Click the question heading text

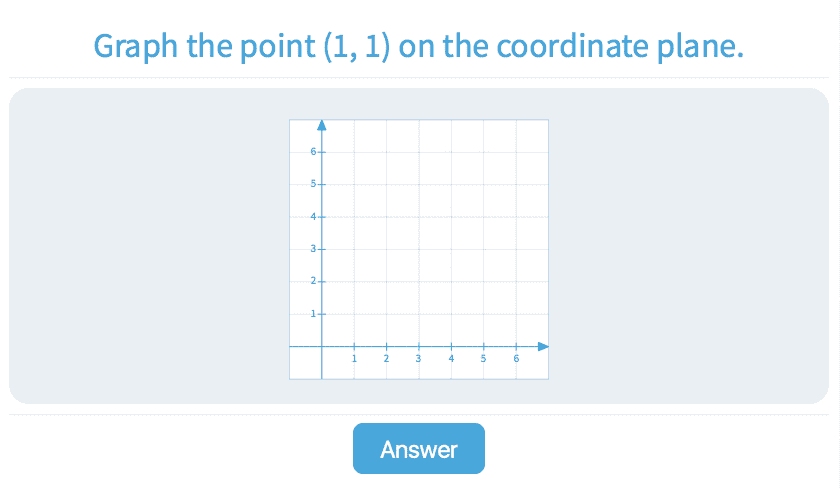(x=418, y=46)
